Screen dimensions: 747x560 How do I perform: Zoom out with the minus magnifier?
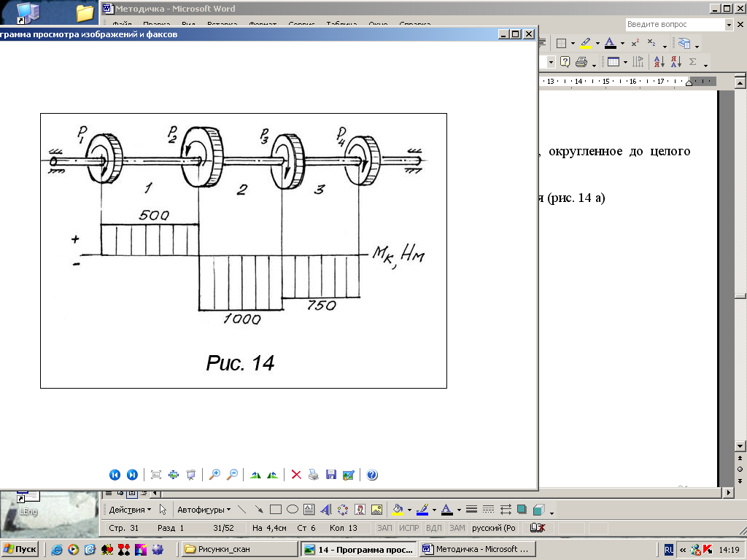tap(232, 475)
